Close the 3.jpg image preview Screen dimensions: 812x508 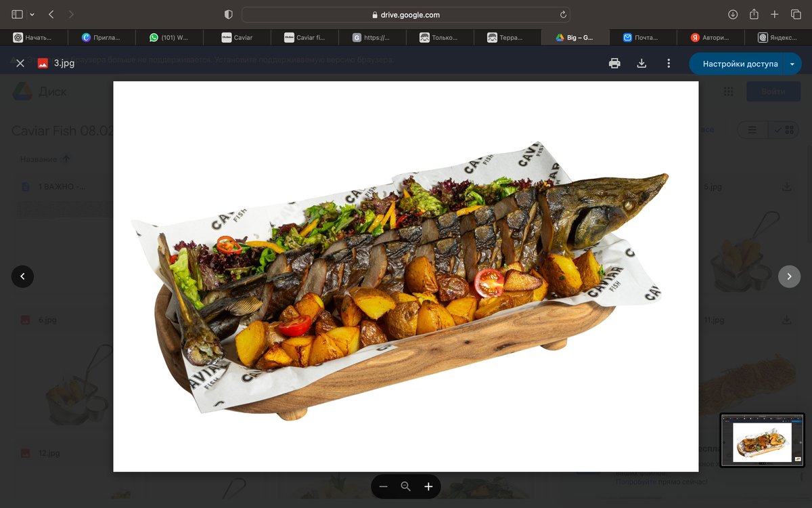(20, 63)
